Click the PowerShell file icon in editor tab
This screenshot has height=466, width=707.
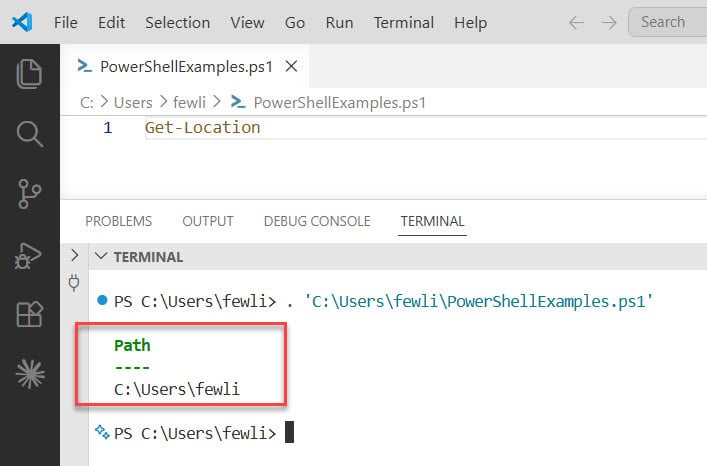tap(84, 66)
